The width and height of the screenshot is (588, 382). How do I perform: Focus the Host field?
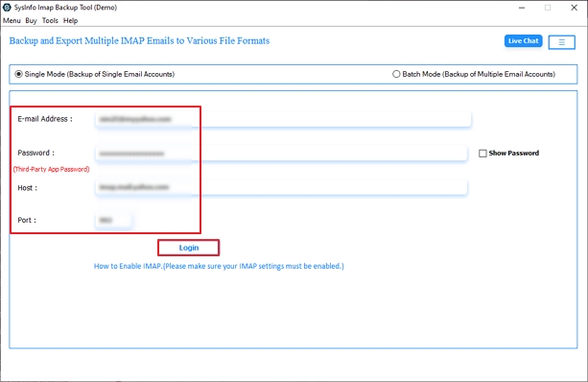coord(281,187)
